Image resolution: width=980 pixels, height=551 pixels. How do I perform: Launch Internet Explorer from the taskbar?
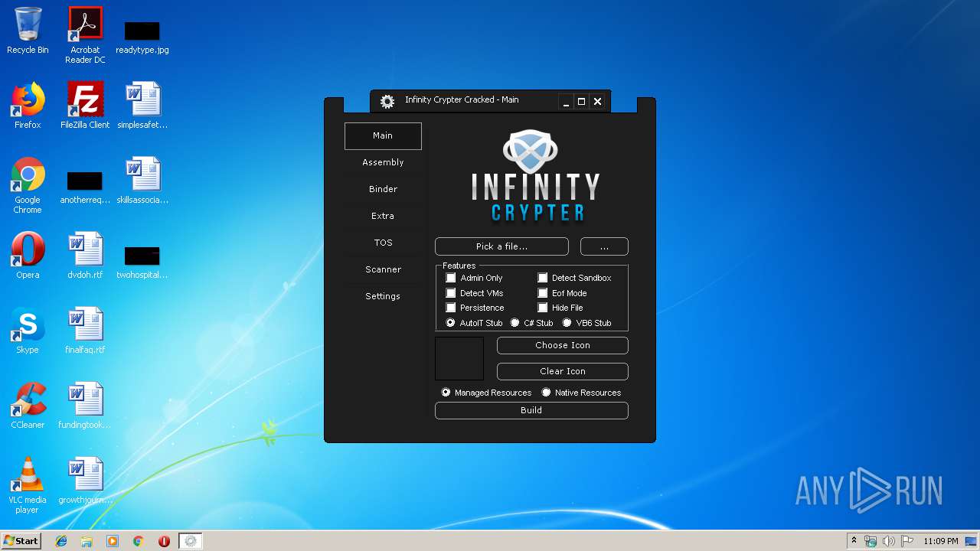point(61,541)
